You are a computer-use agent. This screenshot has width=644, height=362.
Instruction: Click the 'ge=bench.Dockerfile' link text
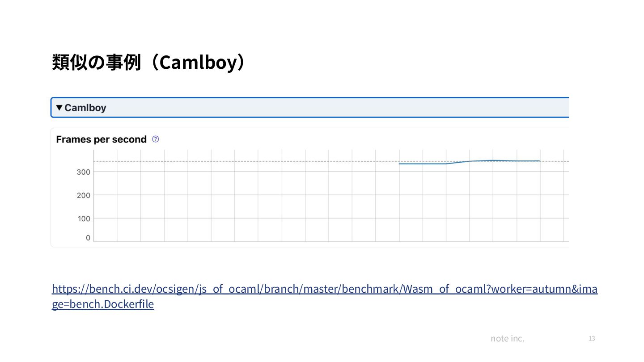[103, 304]
